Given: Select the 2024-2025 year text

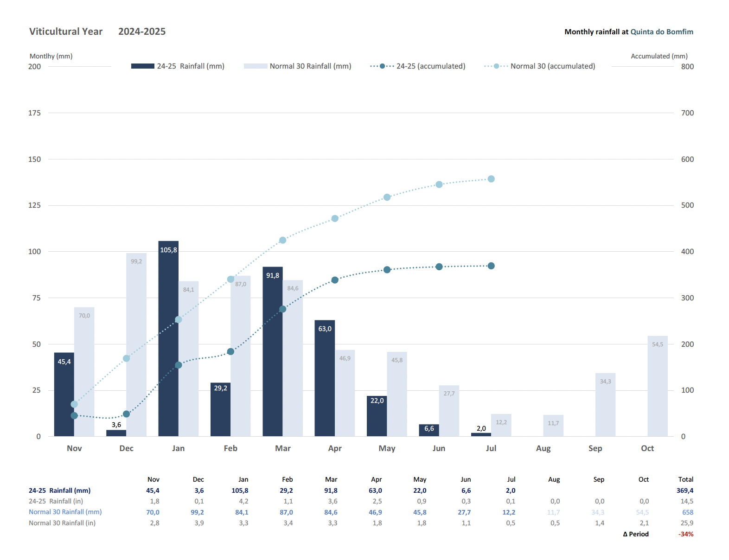Looking at the screenshot, I should 142,32.
